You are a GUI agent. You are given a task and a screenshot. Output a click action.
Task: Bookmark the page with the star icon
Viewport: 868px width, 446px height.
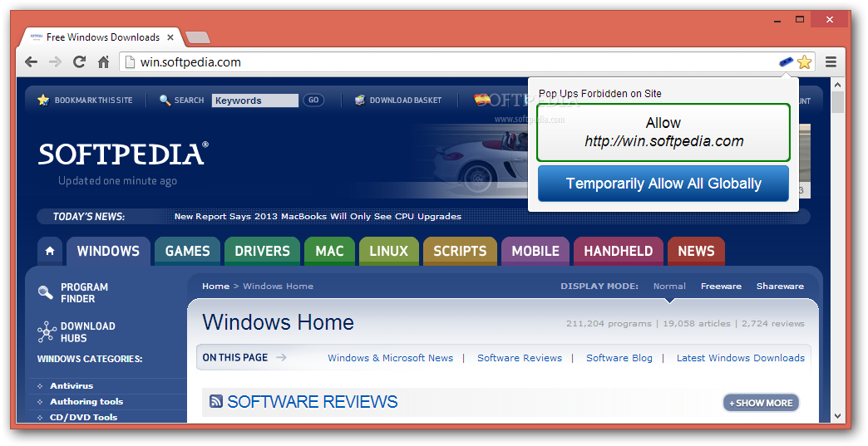click(x=804, y=62)
